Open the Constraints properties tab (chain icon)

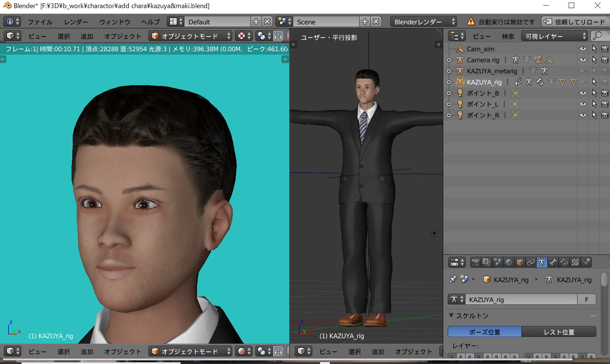531,262
